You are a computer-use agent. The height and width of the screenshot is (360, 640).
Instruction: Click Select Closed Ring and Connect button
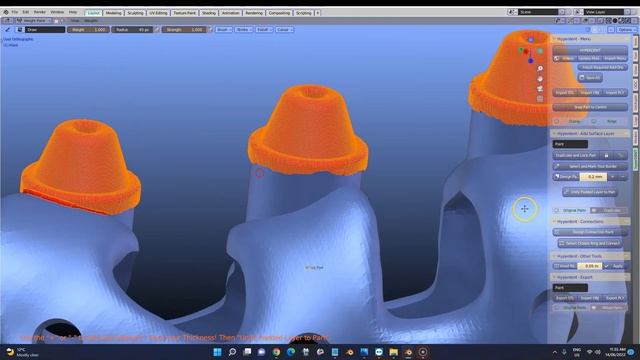click(x=590, y=243)
